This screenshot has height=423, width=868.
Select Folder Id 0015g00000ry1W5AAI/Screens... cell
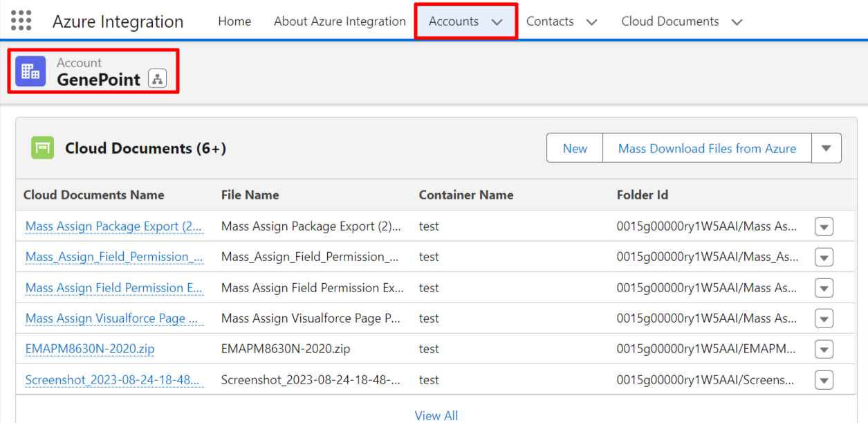pos(705,379)
